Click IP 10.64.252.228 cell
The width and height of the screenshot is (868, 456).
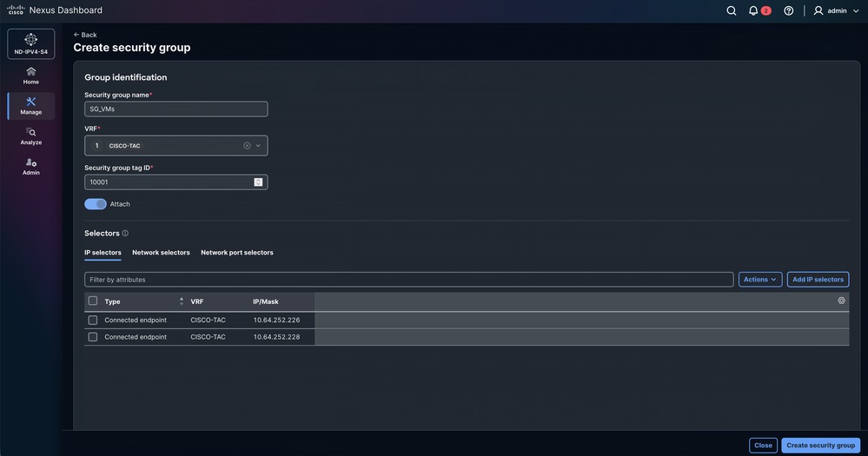[277, 337]
